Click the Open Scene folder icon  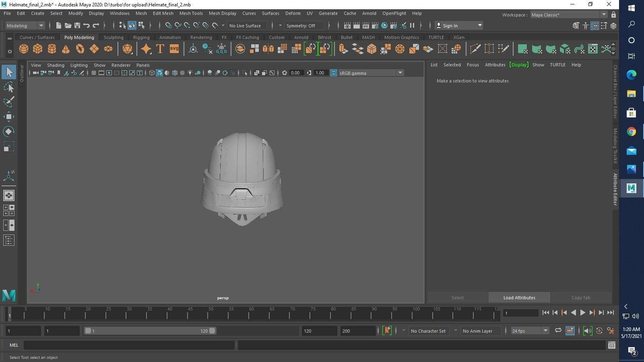click(x=68, y=25)
